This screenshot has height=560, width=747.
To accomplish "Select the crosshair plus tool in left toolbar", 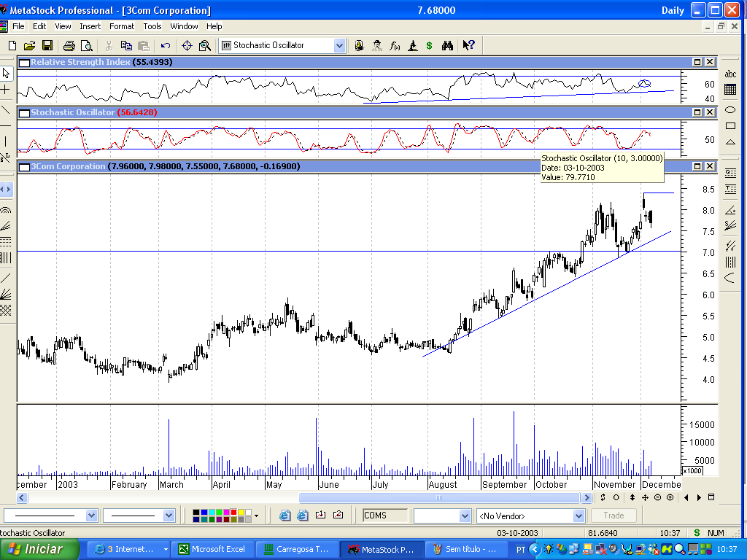I will [x=6, y=89].
